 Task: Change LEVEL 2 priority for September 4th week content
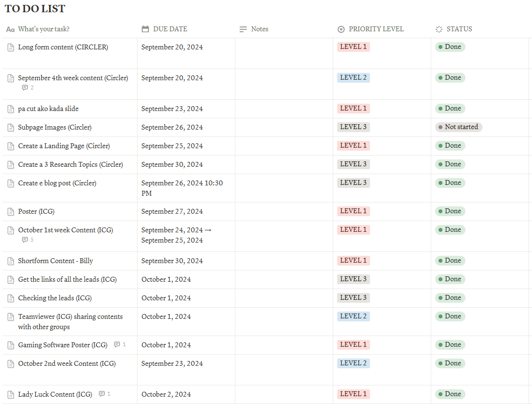(x=353, y=78)
